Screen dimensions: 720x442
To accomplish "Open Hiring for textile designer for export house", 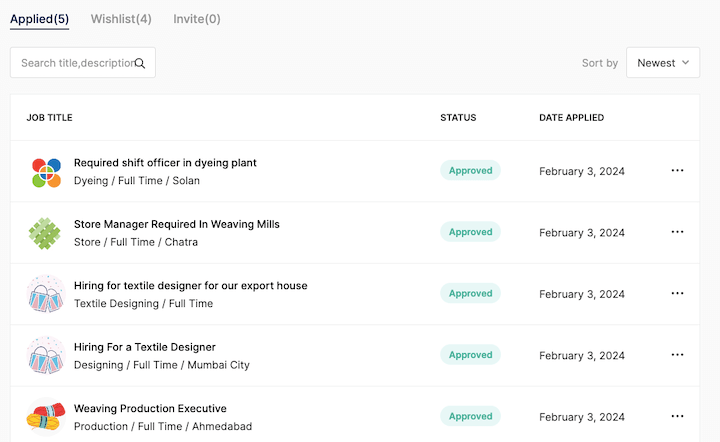I will pos(191,285).
